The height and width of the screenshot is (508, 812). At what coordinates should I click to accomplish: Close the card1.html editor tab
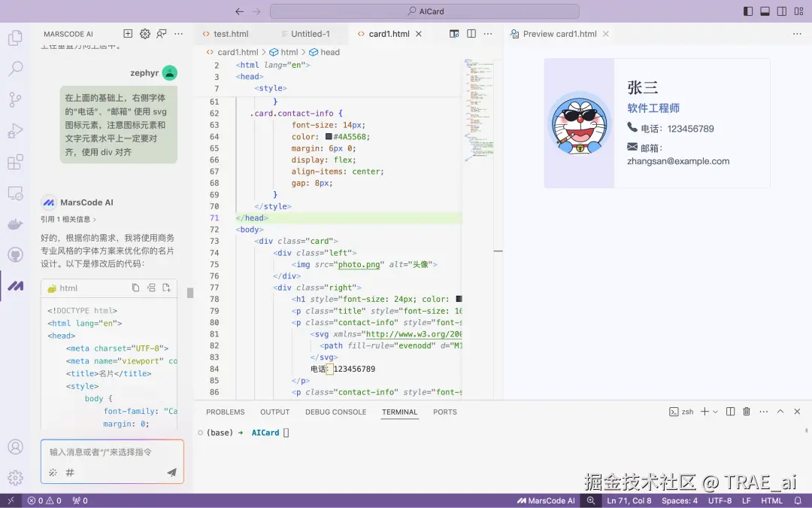pos(419,34)
